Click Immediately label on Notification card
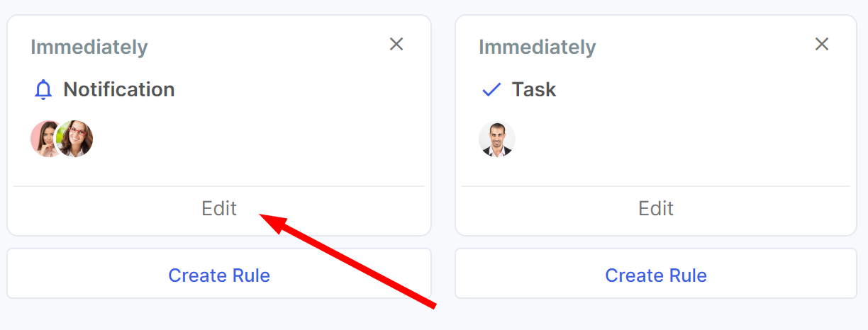The image size is (868, 330). point(89,47)
